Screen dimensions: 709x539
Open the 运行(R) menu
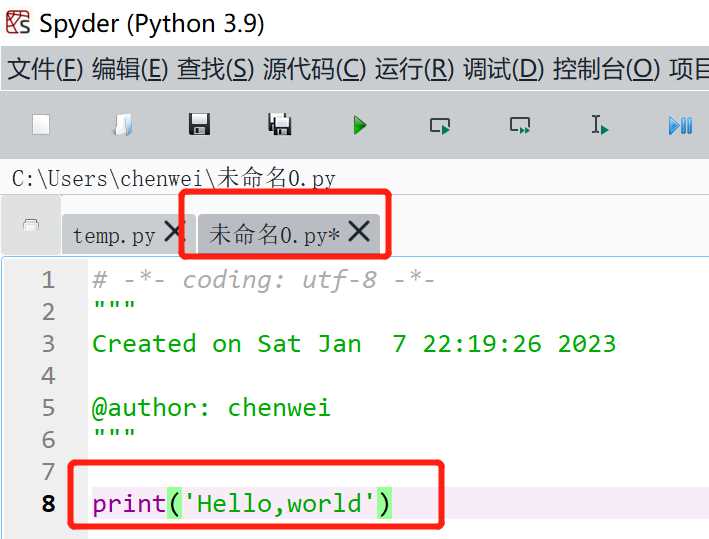pyautogui.click(x=414, y=69)
